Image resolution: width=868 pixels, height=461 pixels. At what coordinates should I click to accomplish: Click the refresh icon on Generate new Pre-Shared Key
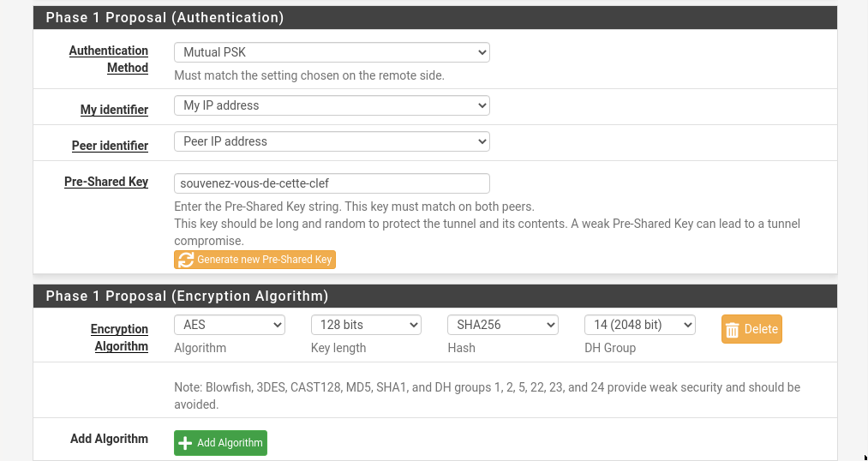pos(186,260)
